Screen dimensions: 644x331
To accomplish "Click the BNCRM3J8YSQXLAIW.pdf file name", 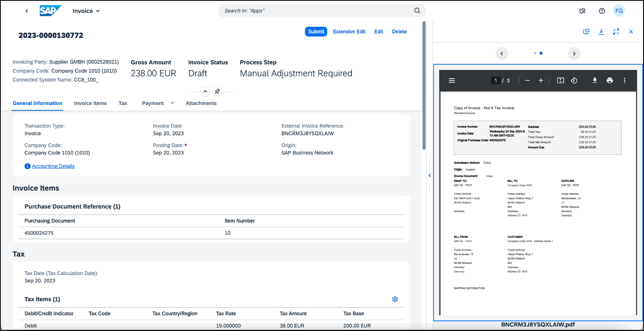I will [538, 324].
